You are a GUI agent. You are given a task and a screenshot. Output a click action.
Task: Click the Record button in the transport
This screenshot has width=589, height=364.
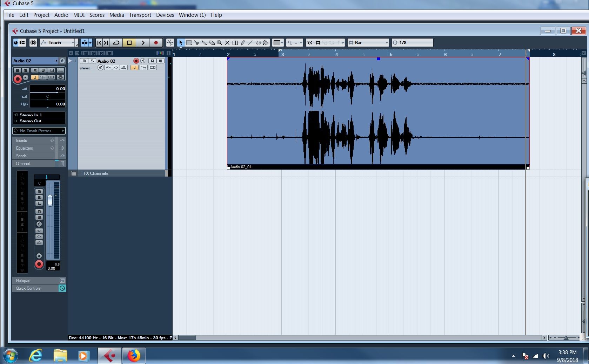click(x=156, y=42)
